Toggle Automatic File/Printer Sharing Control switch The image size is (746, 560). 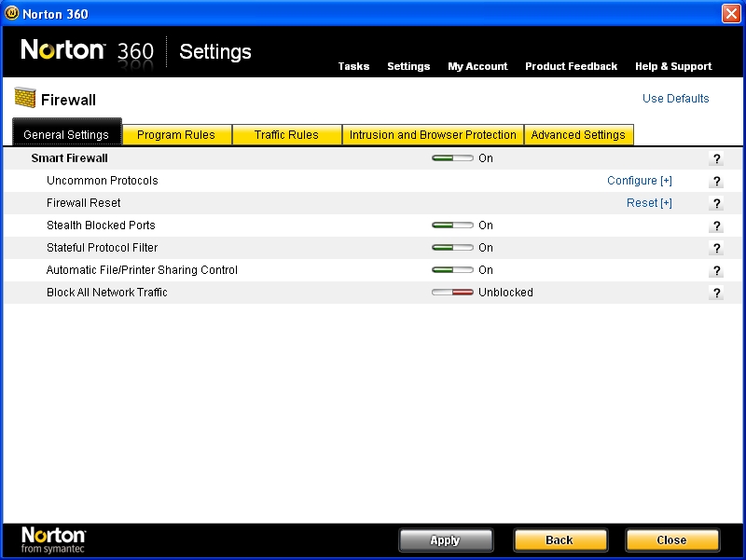(x=452, y=270)
